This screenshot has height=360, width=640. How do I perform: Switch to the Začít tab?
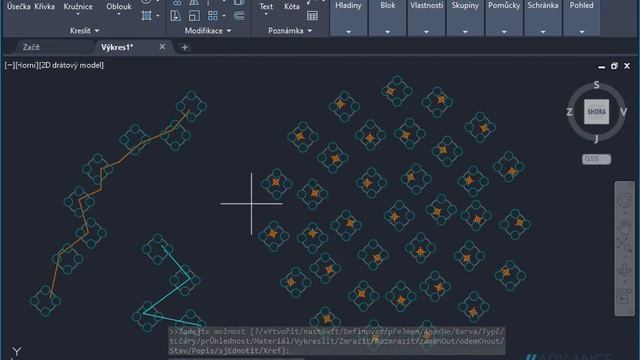pyautogui.click(x=31, y=47)
